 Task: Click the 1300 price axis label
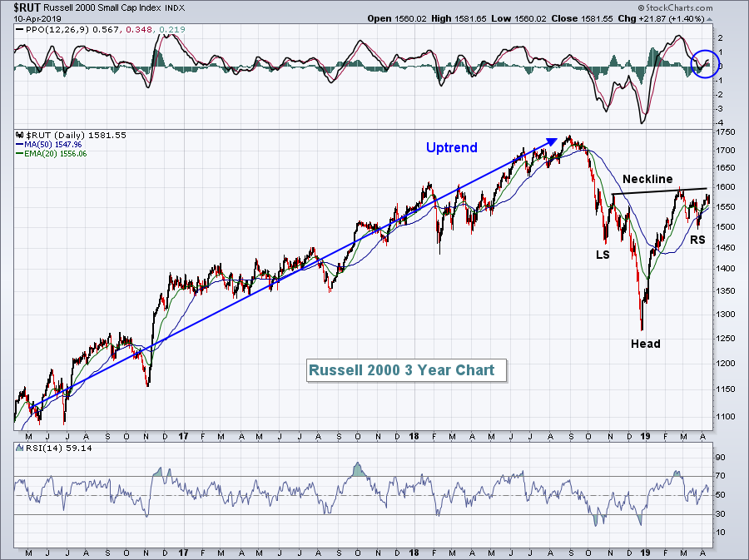click(x=726, y=315)
